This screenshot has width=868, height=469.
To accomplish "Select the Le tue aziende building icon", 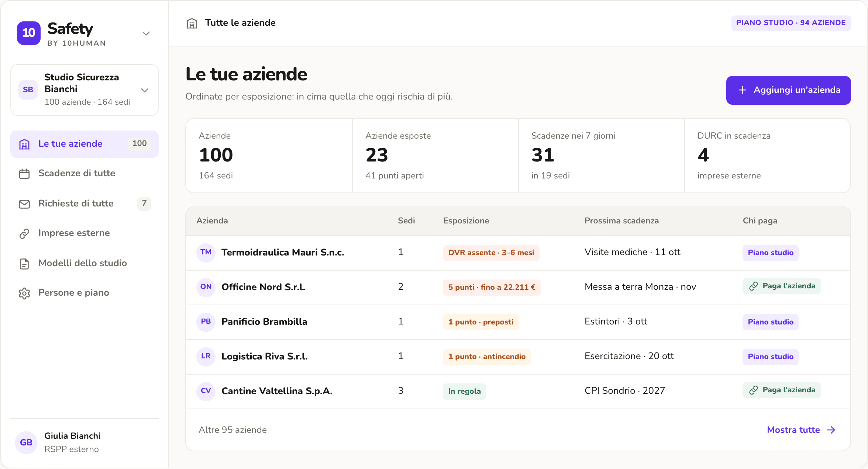I will [24, 144].
